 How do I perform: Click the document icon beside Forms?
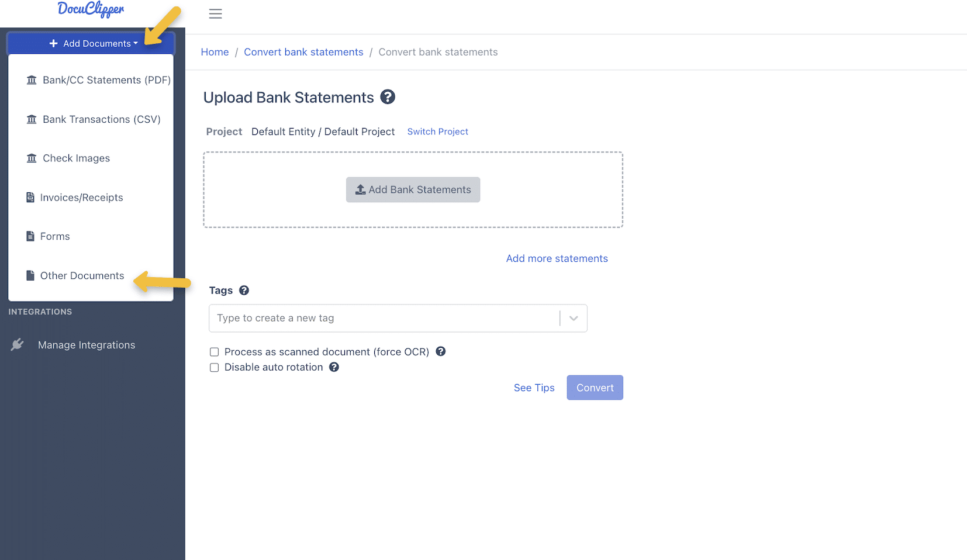pos(30,236)
